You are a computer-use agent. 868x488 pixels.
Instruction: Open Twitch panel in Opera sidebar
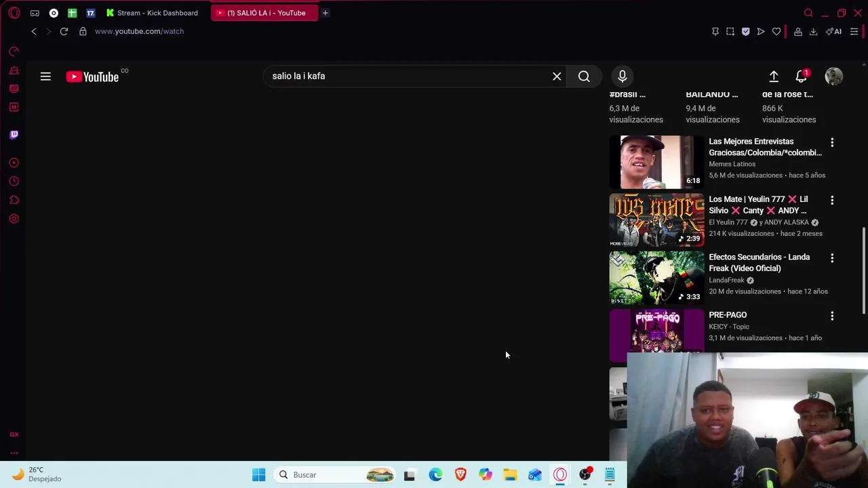(14, 135)
